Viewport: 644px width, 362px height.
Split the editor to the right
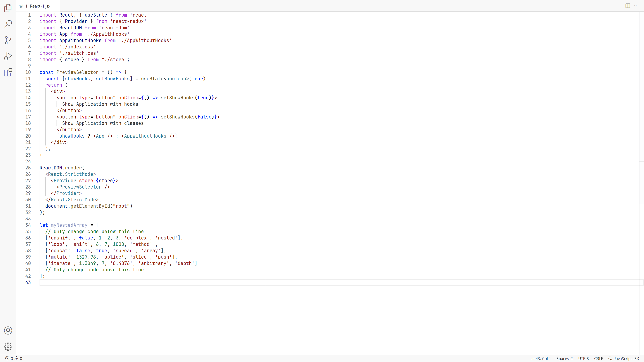tap(628, 6)
